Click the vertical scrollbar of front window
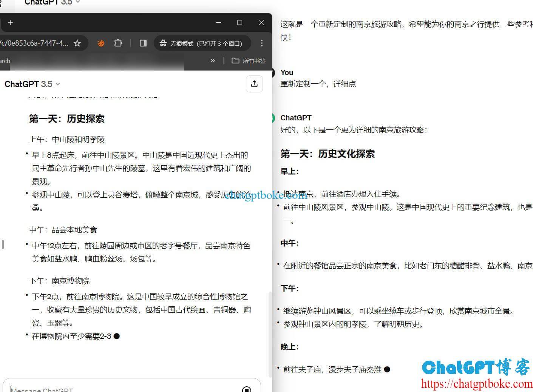The height and width of the screenshot is (392, 533). click(x=270, y=334)
